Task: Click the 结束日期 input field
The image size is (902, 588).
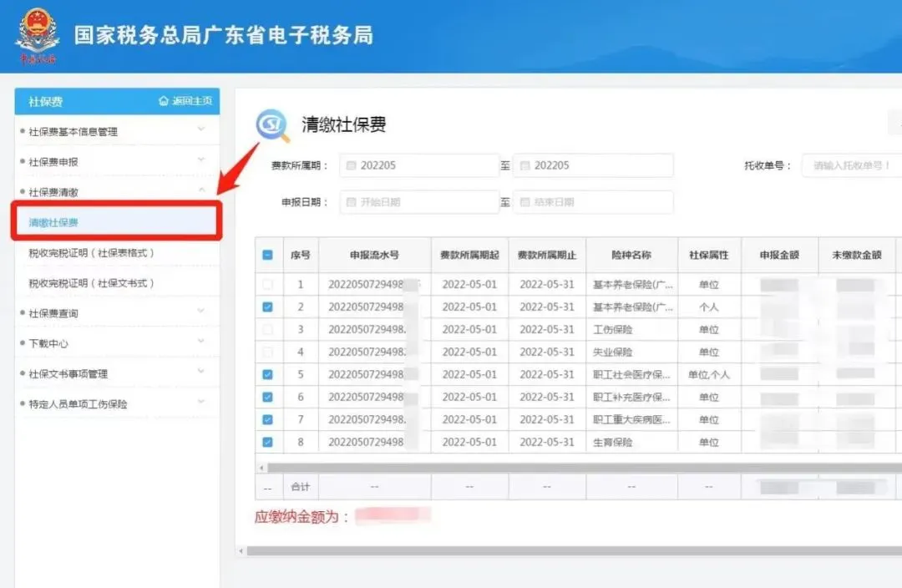Action: click(x=593, y=202)
